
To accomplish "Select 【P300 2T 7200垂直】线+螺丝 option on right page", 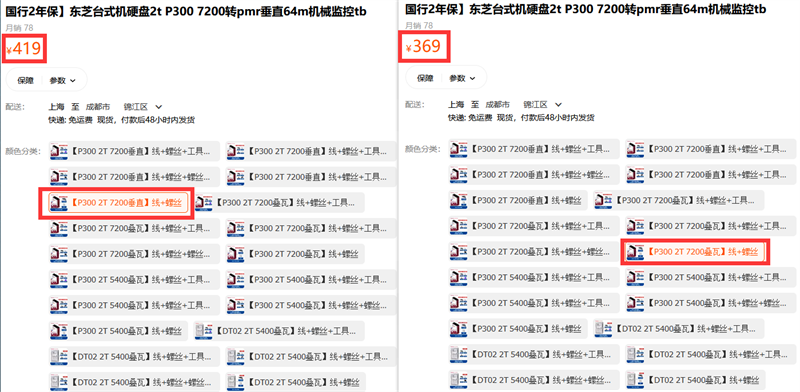I will (518, 200).
